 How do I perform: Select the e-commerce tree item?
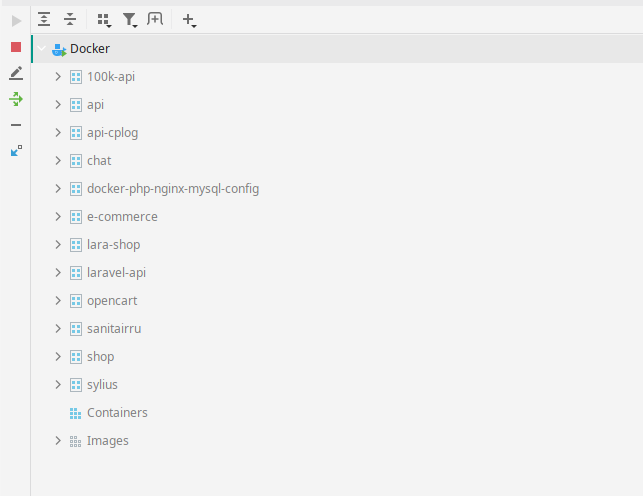(122, 216)
